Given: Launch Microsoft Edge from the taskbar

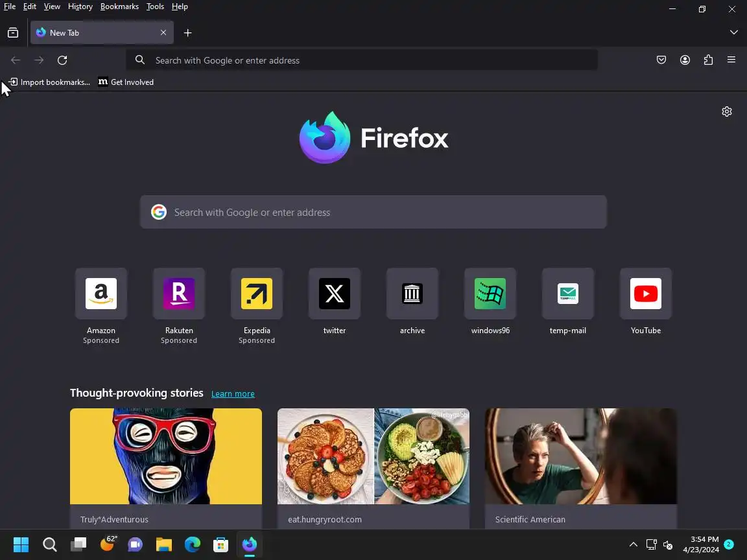Looking at the screenshot, I should (x=193, y=544).
